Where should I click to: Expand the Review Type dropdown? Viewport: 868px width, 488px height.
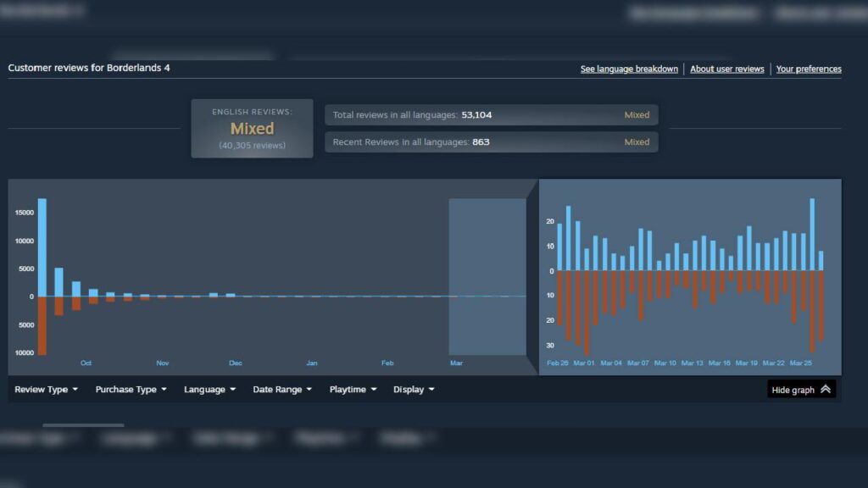(46, 390)
